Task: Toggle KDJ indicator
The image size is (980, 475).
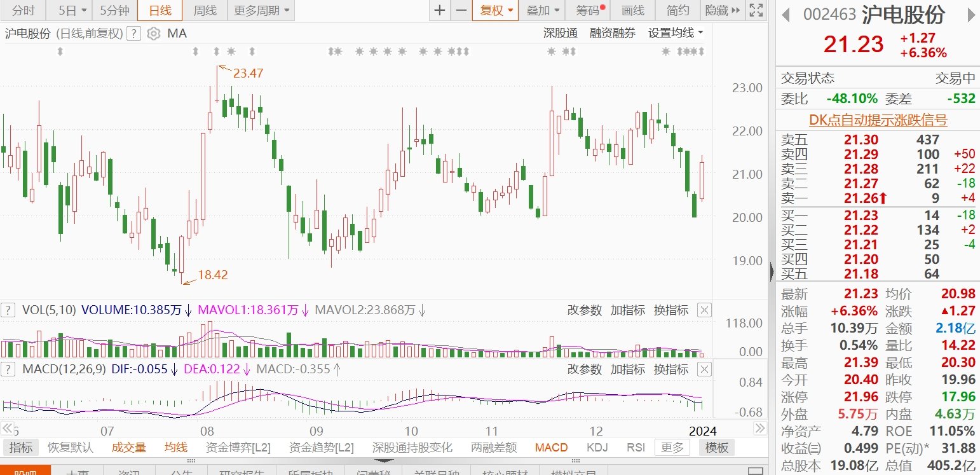Action: [x=597, y=448]
